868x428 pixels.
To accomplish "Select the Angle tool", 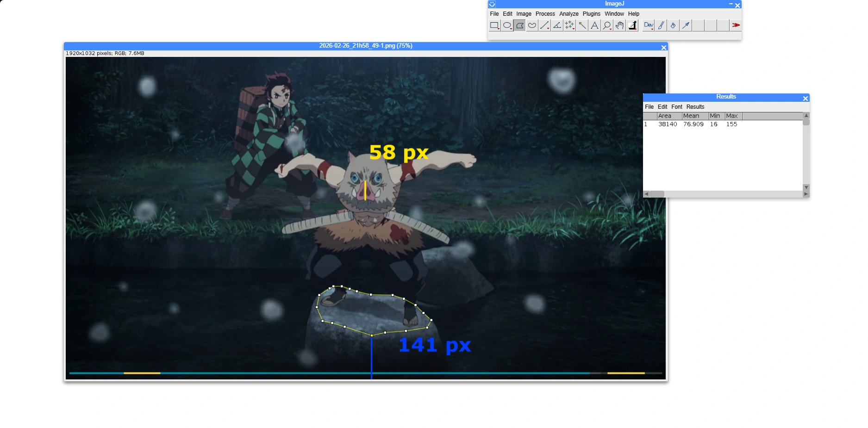I will coord(557,25).
